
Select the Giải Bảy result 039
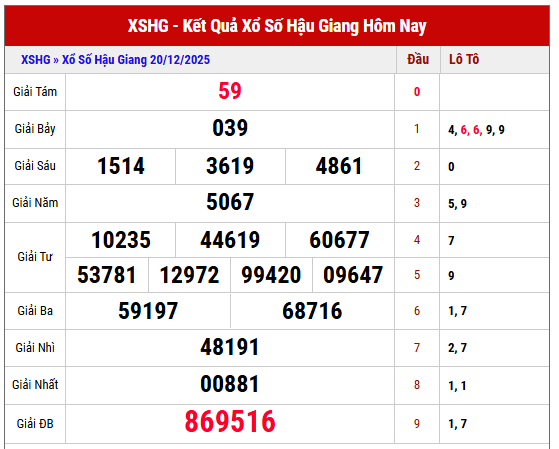tap(230, 128)
